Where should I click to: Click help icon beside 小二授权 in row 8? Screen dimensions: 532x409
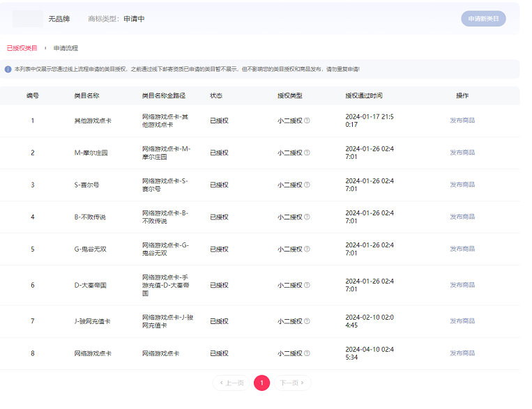point(307,353)
